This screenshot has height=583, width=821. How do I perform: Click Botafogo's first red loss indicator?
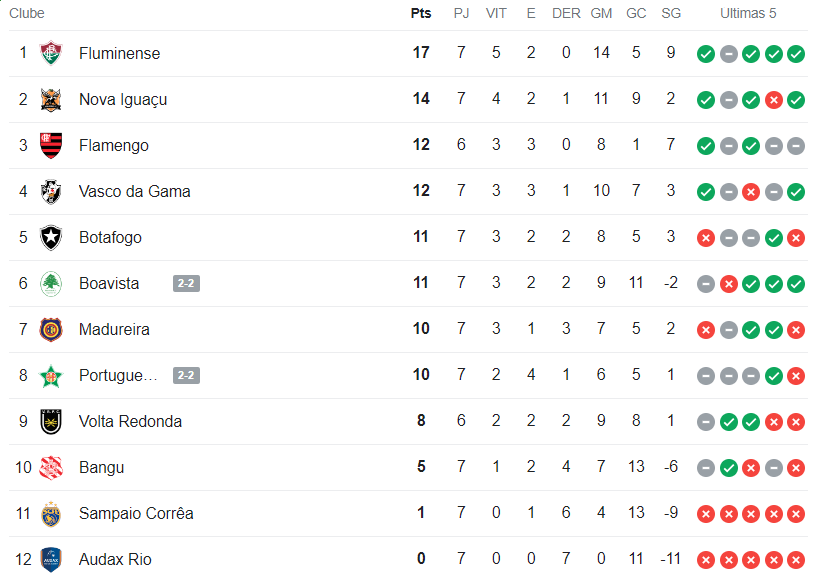pos(706,238)
